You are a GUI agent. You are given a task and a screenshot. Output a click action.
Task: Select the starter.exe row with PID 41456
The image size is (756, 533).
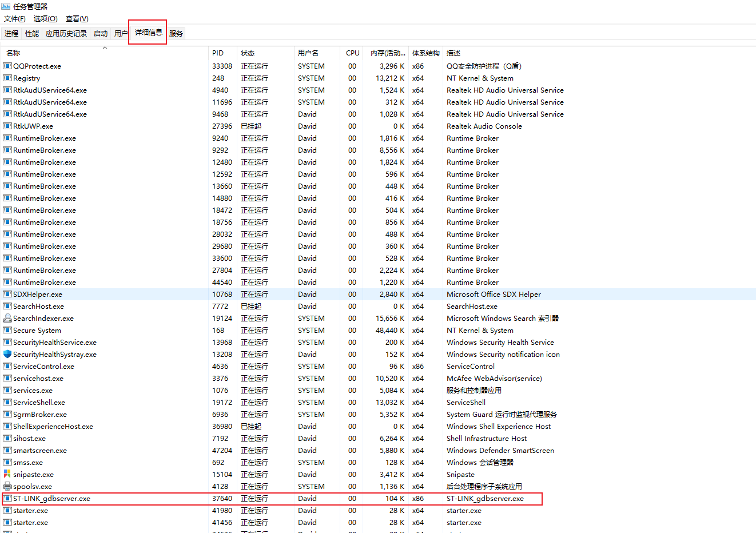378,522
